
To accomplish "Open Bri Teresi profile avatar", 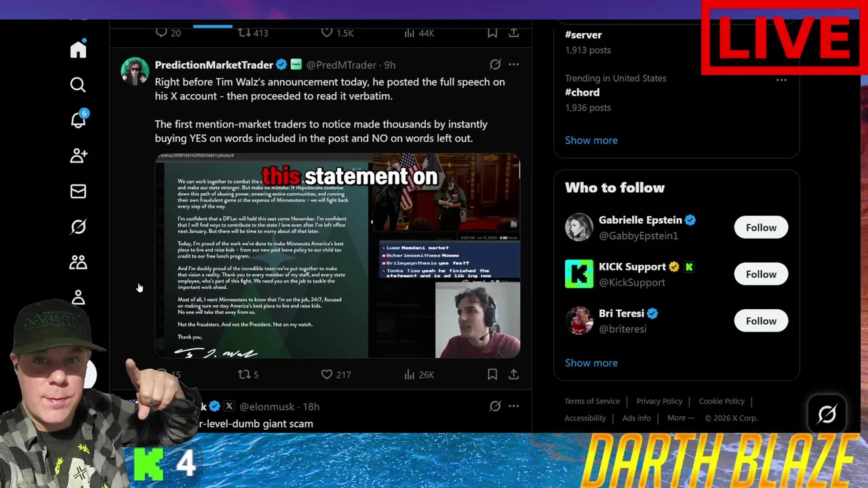I will click(x=578, y=321).
